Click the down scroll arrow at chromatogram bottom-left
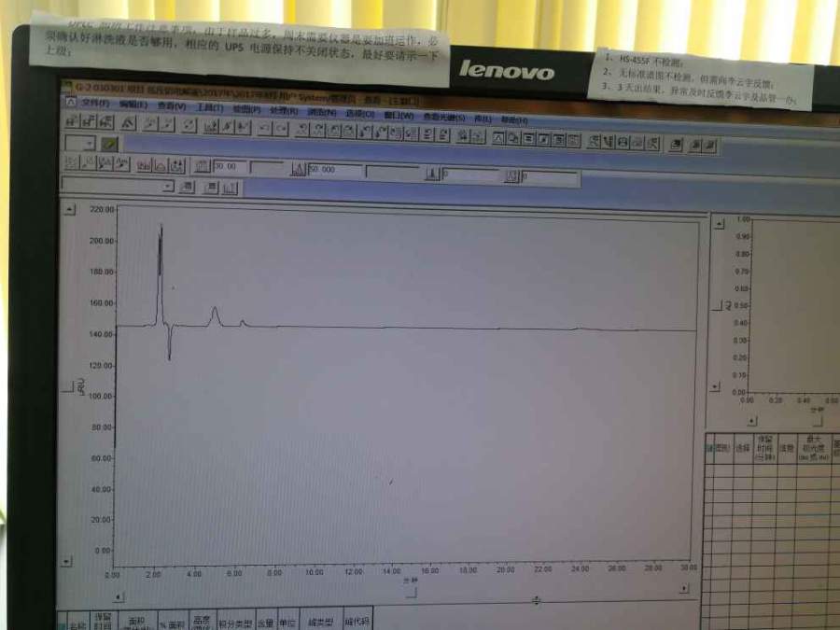This screenshot has height=630, width=840. click(66, 561)
